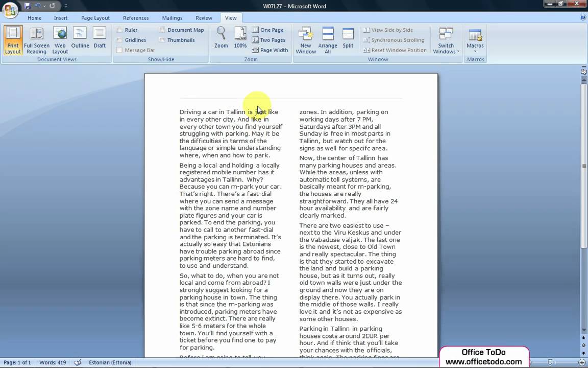The height and width of the screenshot is (368, 588).
Task: Redo the last action
Action: pyautogui.click(x=52, y=6)
